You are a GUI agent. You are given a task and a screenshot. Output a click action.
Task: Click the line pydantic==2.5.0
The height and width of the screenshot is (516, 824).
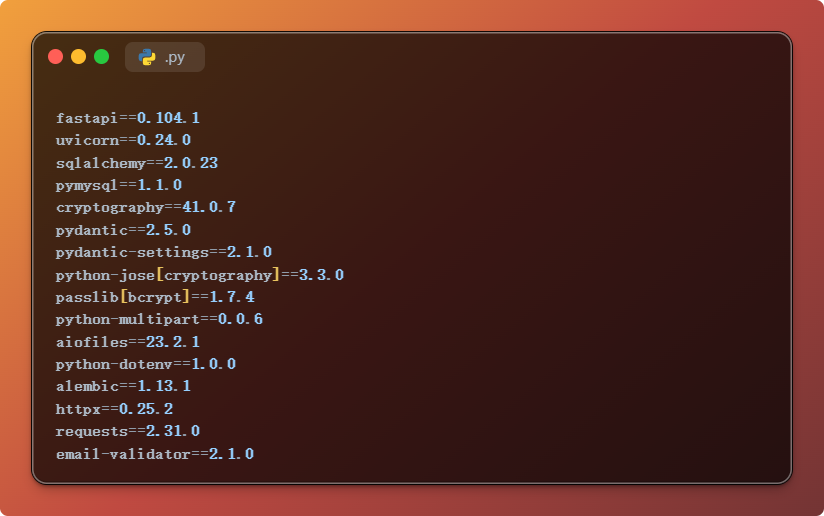click(123, 230)
